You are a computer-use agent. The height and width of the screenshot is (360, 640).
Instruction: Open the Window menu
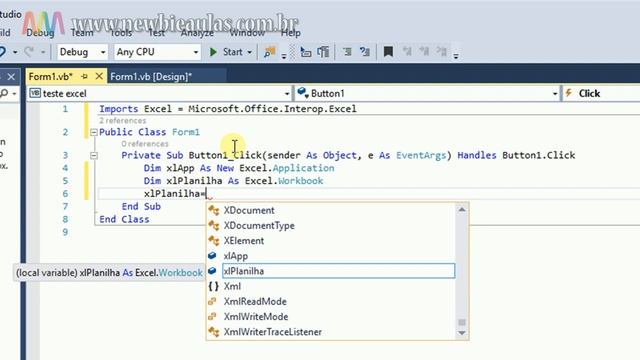[x=247, y=33]
